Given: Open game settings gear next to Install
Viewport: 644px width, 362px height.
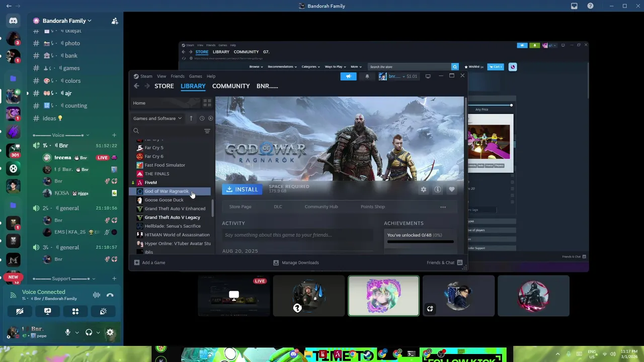Looking at the screenshot, I should (424, 190).
